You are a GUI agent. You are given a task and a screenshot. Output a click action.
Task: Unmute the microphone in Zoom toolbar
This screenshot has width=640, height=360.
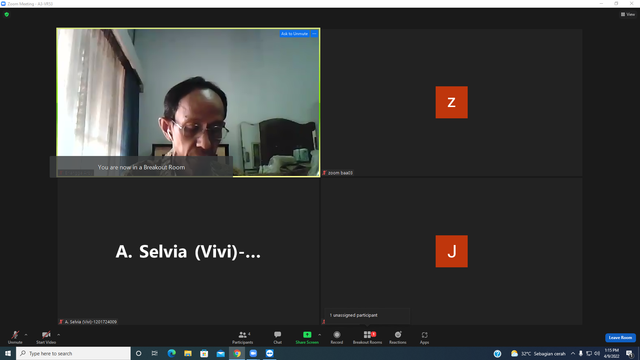[x=15, y=337]
